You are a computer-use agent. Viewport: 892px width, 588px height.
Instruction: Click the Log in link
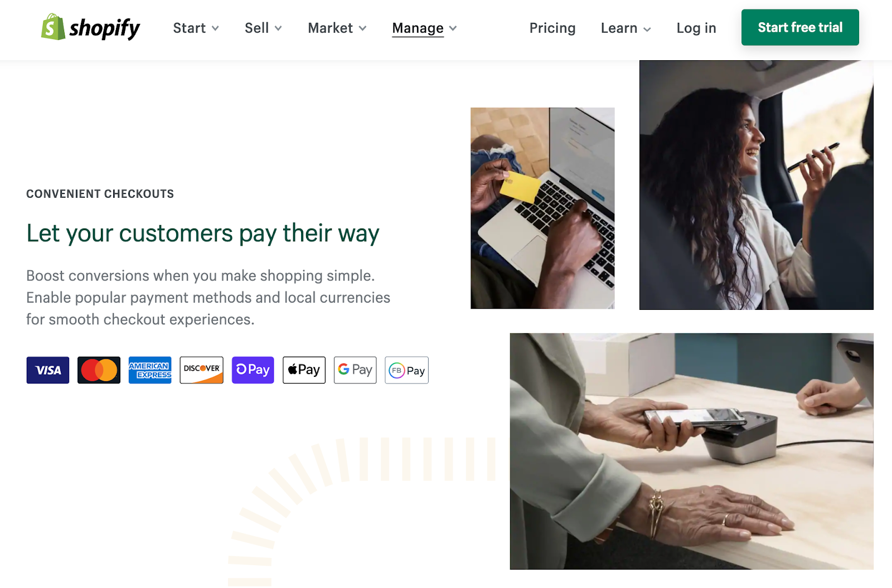coord(696,28)
